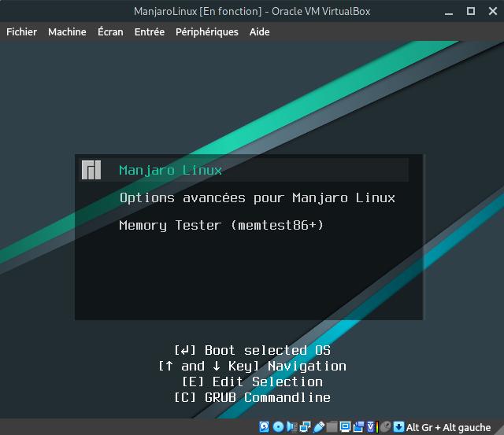Click the ManjaroLinux VirtualBox window title
This screenshot has width=504, height=435.
252,12
